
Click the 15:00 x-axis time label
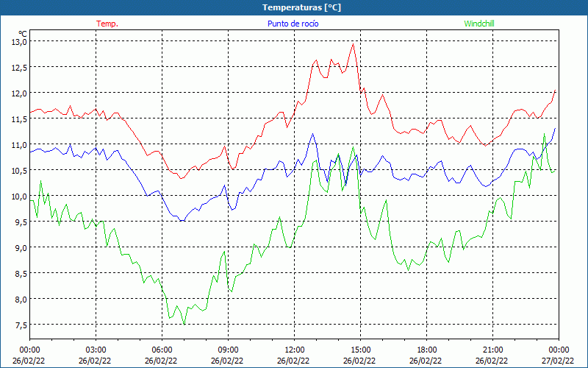(360, 350)
